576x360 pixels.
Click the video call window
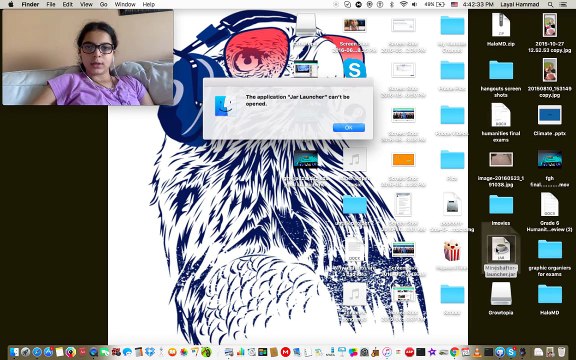[88, 57]
